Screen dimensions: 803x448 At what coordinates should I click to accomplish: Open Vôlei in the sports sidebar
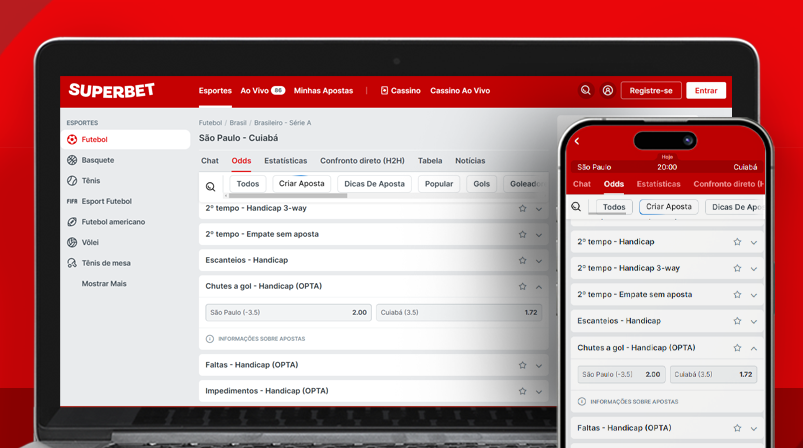(90, 243)
